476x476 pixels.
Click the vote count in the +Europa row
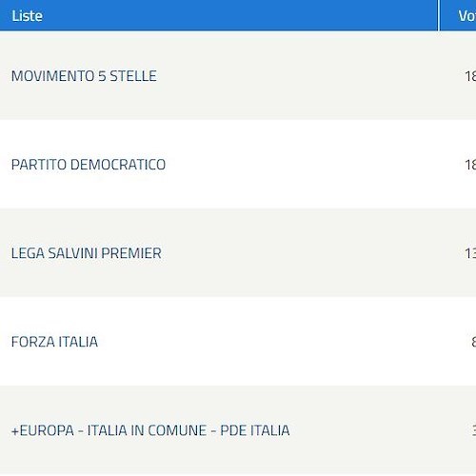[x=473, y=430]
